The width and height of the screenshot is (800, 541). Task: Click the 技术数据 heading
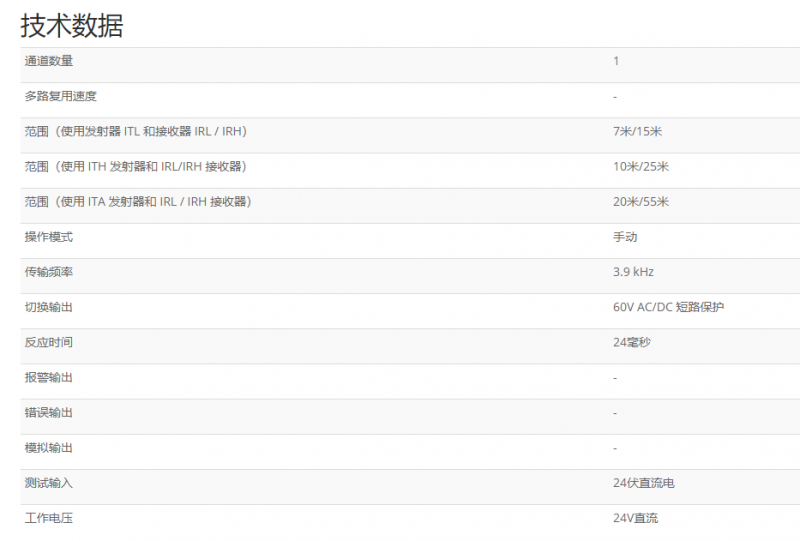[x=72, y=25]
